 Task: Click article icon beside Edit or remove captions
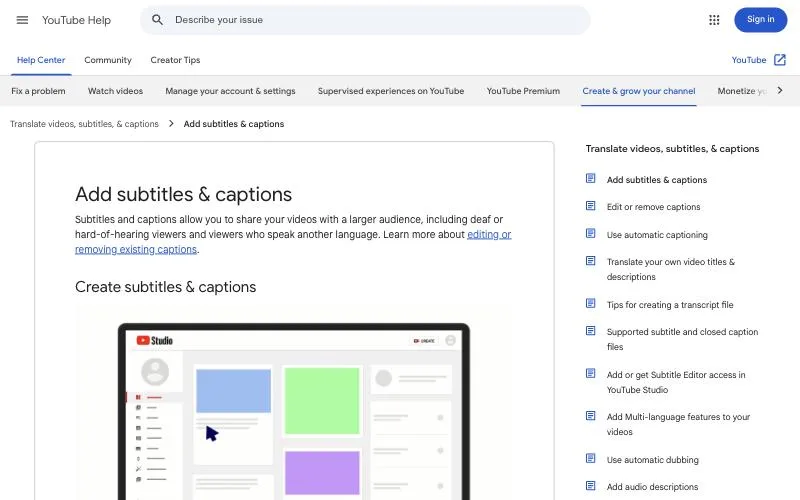590,206
